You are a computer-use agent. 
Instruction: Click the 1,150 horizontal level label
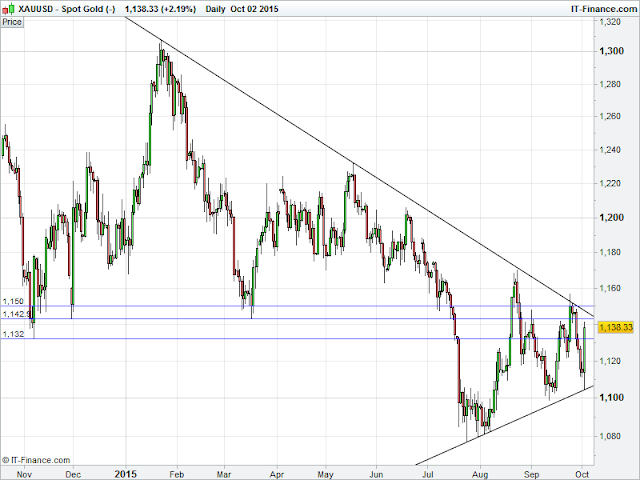(13, 301)
